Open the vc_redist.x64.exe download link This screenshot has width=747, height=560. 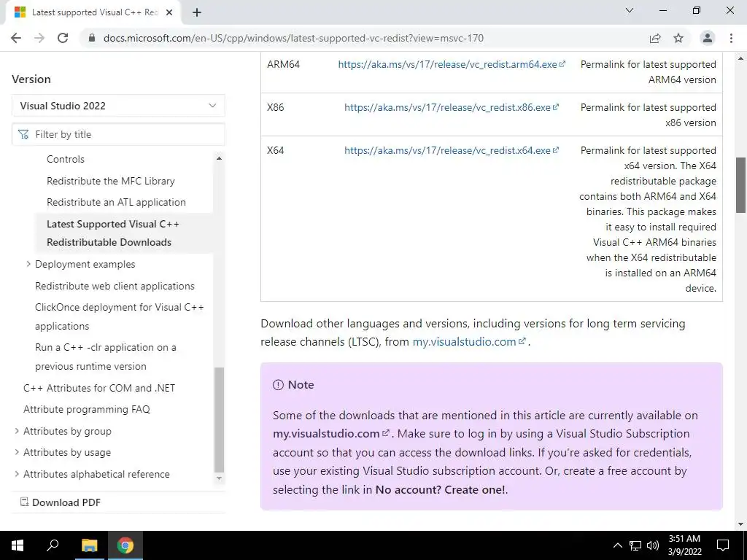tap(451, 150)
